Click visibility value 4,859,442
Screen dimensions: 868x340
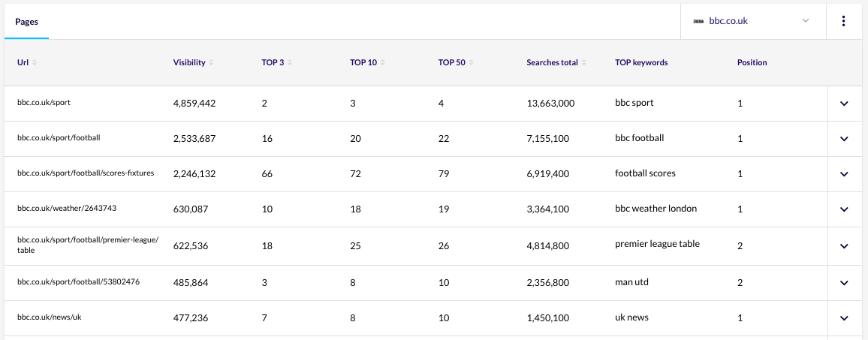coord(194,104)
